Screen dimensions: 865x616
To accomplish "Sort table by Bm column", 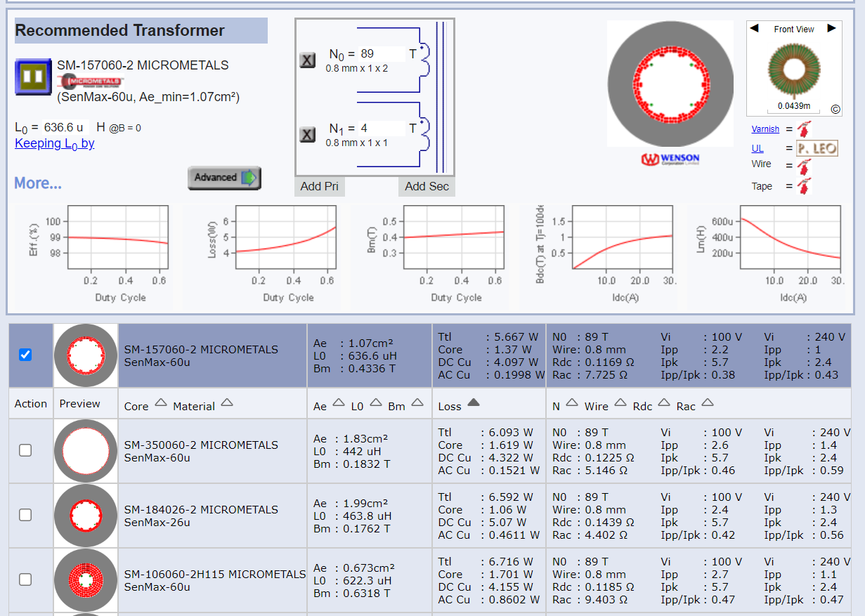I will click(x=417, y=403).
